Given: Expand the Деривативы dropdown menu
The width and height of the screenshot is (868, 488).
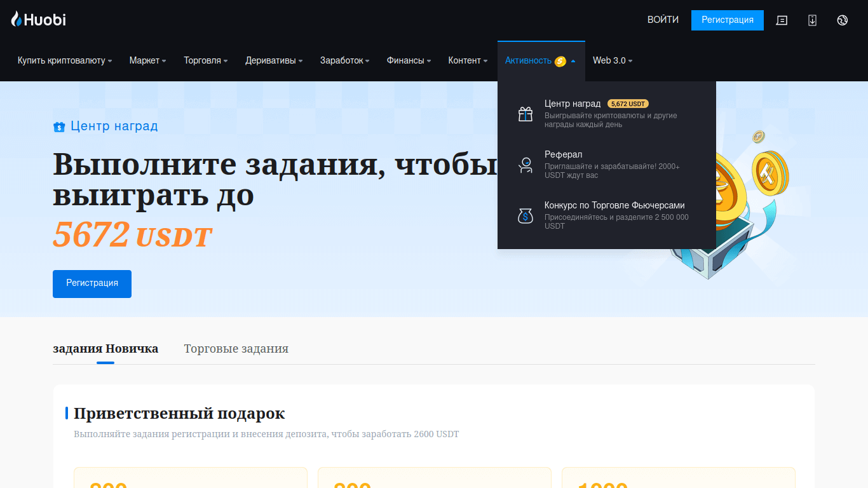Looking at the screenshot, I should point(274,61).
